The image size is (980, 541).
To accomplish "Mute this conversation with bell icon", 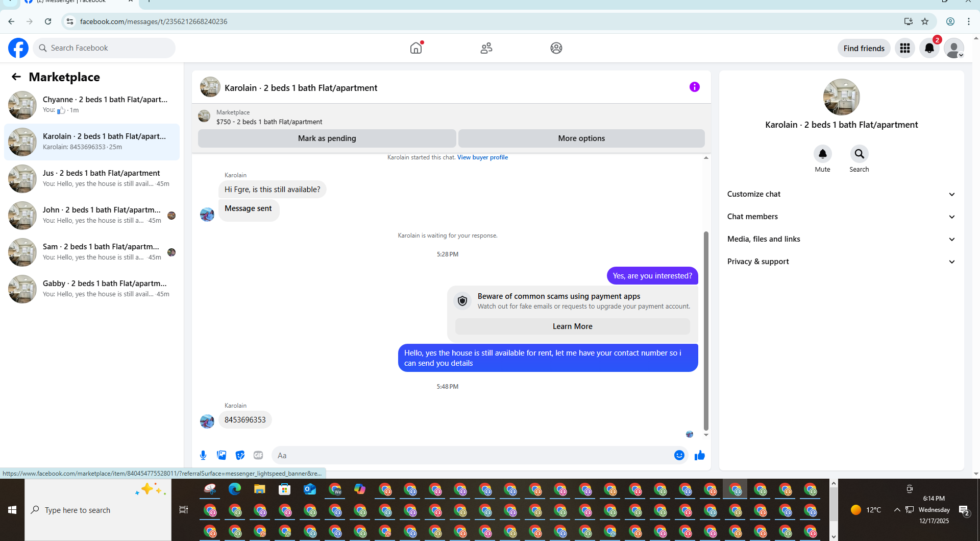I will 822,154.
